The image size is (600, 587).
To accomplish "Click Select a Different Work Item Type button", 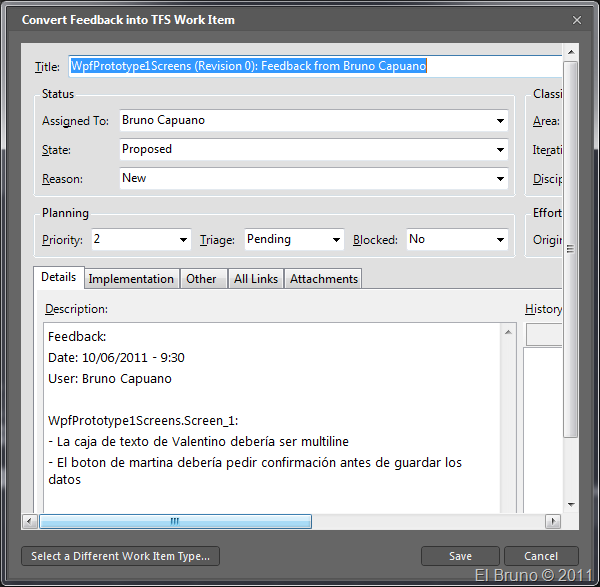I will coord(121,556).
